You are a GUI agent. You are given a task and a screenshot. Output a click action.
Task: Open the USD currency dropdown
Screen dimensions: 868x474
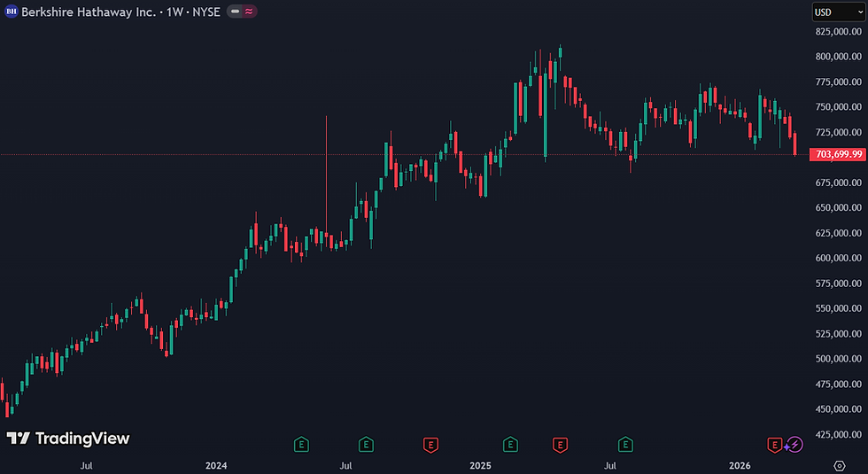(x=839, y=12)
